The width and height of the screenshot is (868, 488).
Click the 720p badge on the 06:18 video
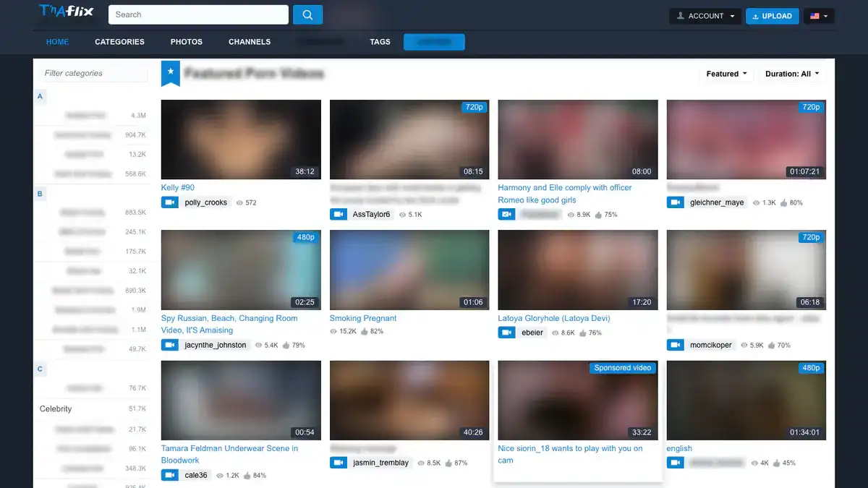[x=811, y=237]
